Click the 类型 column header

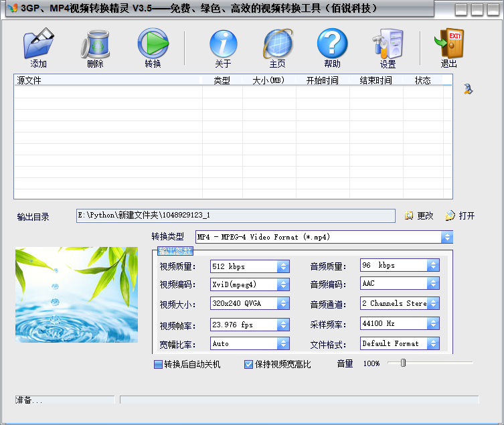click(222, 80)
